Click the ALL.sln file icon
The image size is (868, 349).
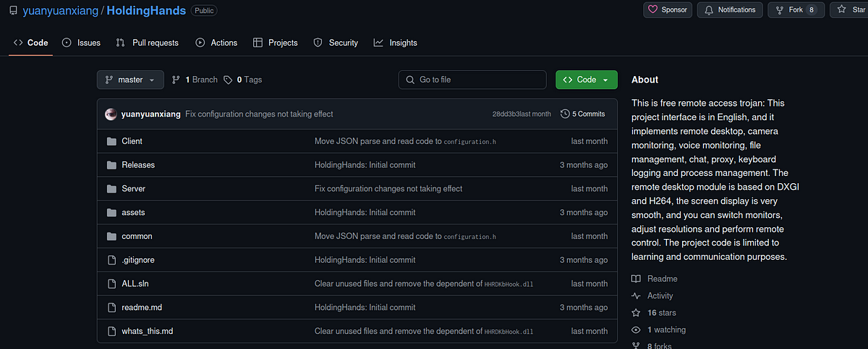point(111,284)
